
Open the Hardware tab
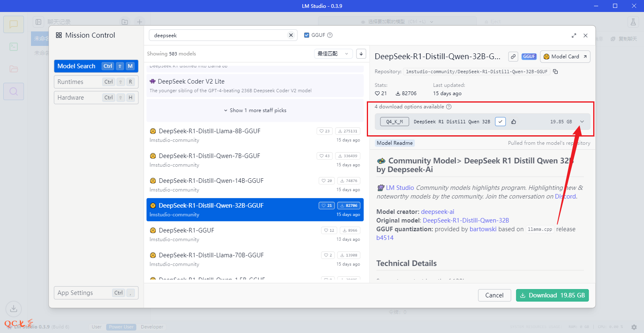96,98
